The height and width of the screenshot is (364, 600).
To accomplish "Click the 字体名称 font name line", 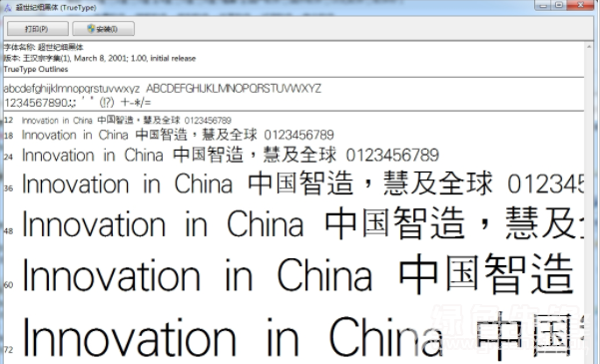I will 43,47.
